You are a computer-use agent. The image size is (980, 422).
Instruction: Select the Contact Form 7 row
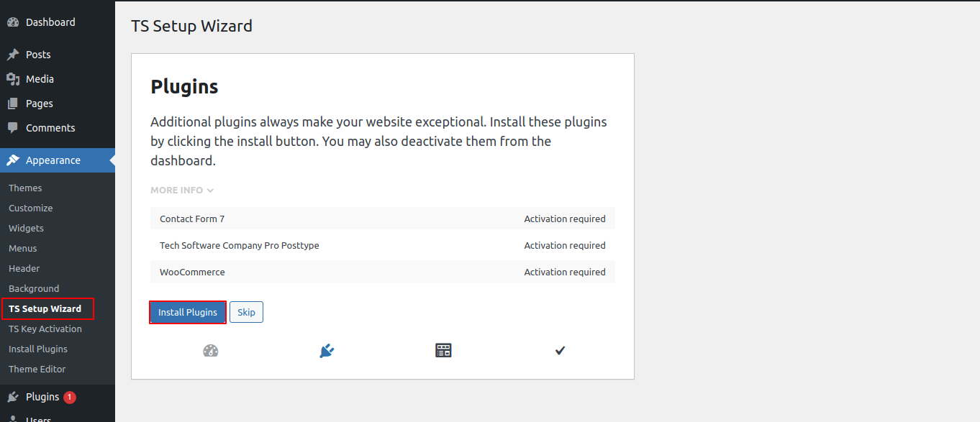382,219
